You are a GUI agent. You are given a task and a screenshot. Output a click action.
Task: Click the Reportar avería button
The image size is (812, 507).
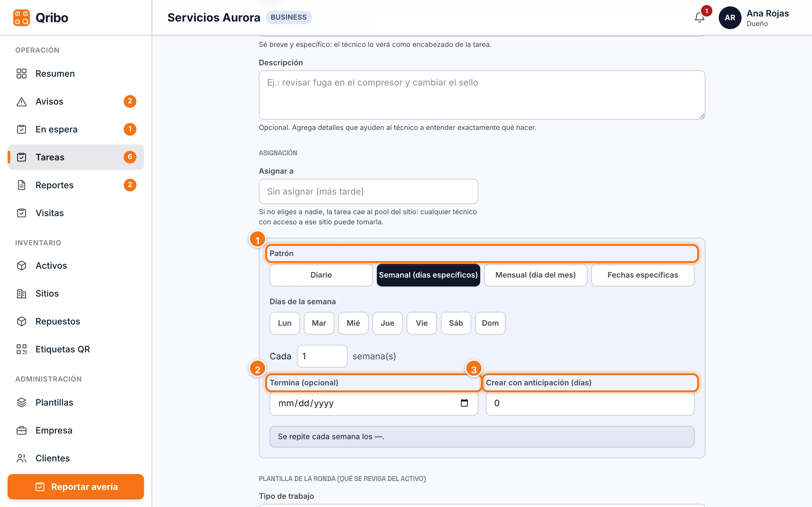(76, 486)
